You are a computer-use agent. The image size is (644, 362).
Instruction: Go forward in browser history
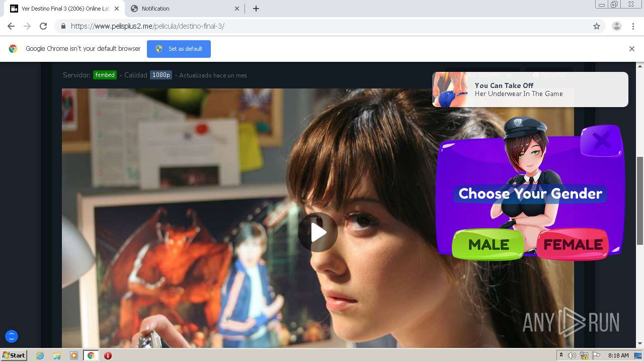(27, 26)
